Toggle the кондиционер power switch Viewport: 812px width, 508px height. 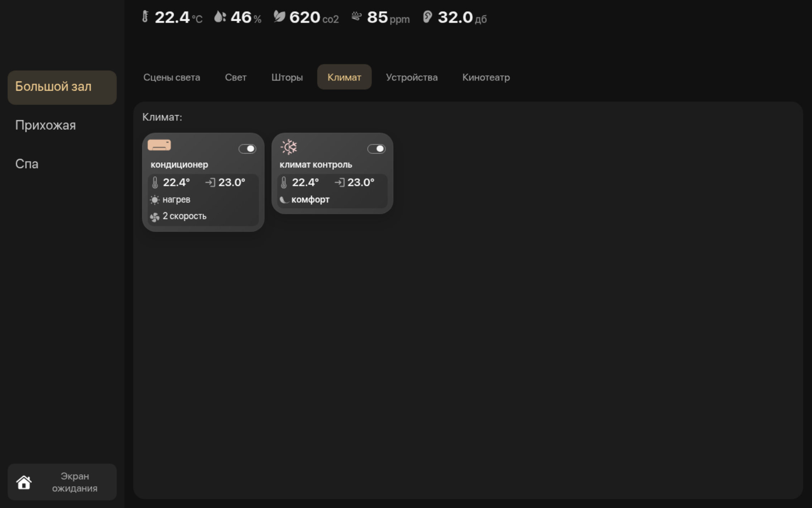[247, 149]
